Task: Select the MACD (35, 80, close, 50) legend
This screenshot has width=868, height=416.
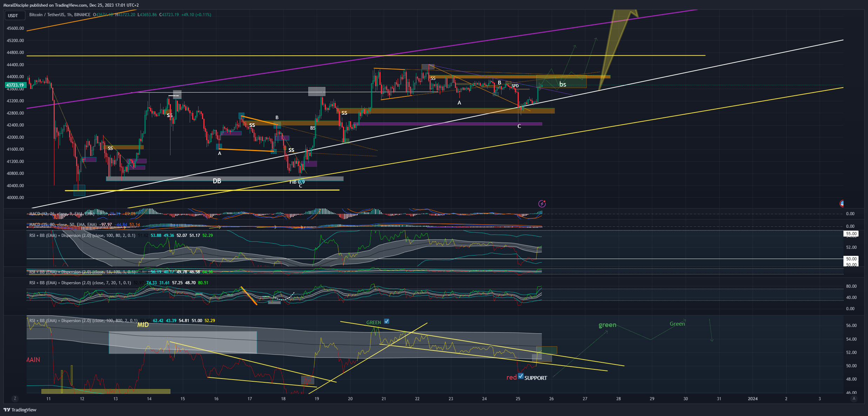Action: click(63, 225)
